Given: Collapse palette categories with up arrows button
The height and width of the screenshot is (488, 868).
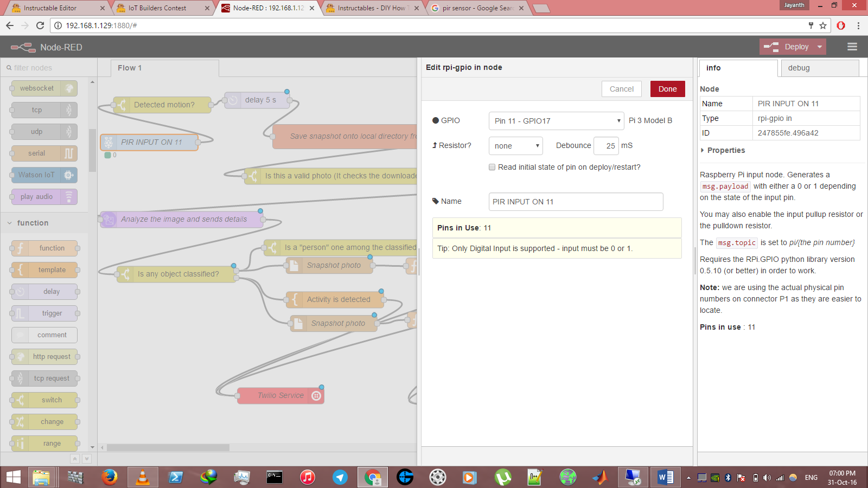Looking at the screenshot, I should point(75,459).
